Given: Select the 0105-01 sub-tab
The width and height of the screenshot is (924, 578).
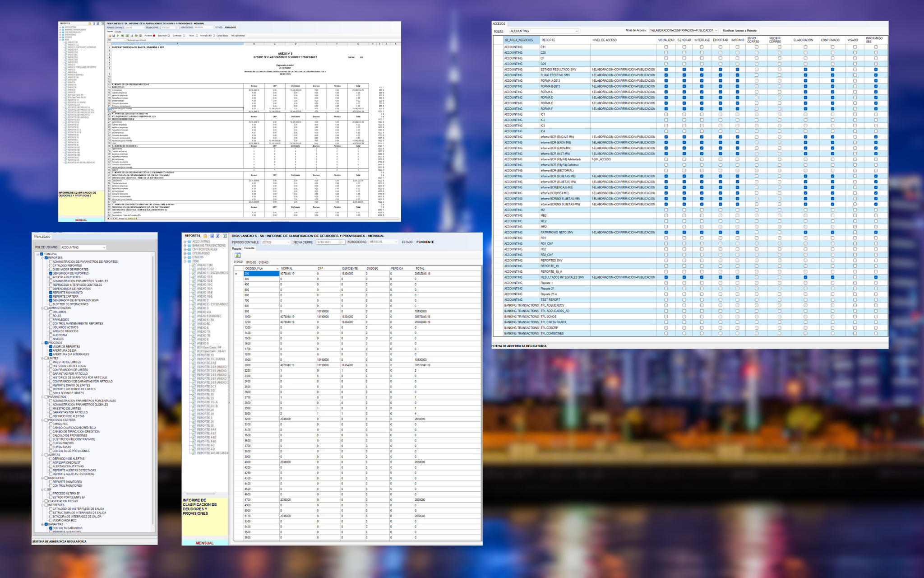Looking at the screenshot, I should pos(239,262).
